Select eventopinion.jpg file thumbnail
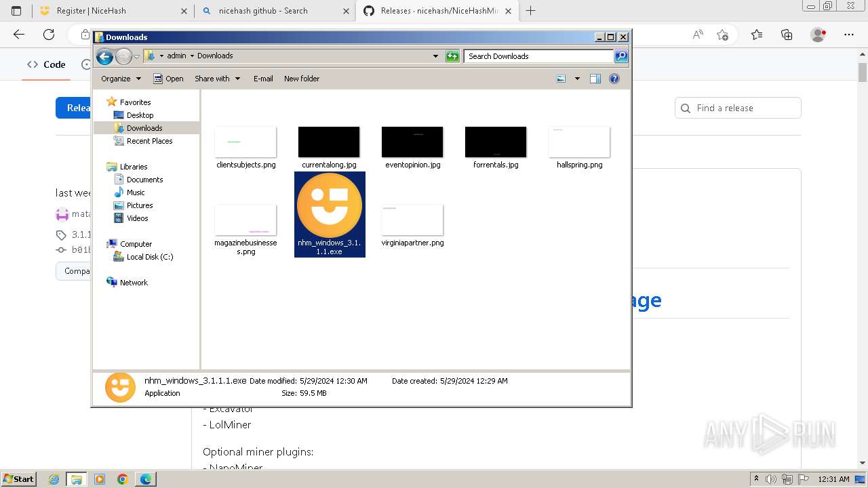Viewport: 868px width, 488px height. point(412,142)
